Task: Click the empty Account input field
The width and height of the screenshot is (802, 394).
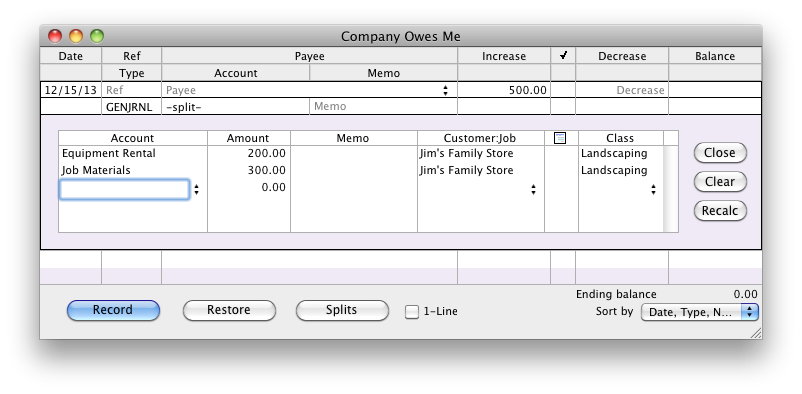Action: (125, 189)
